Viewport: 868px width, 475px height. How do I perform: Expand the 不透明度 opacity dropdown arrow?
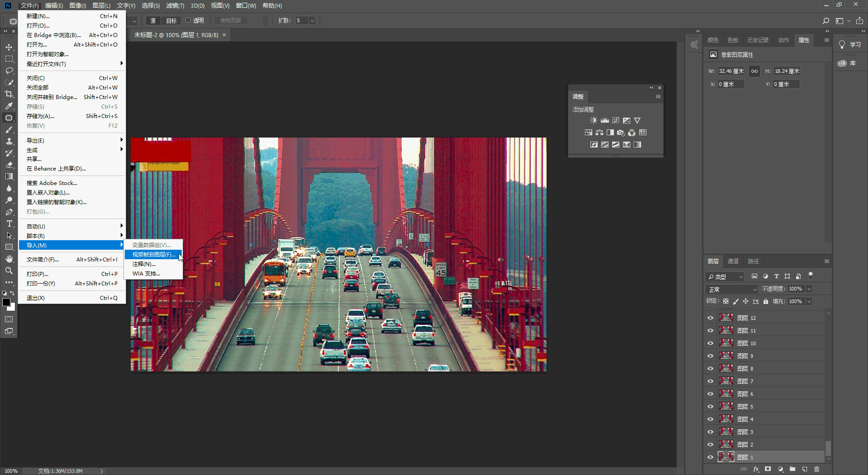coord(809,289)
